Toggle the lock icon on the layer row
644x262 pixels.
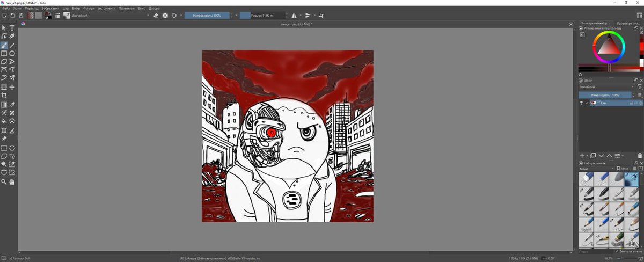pyautogui.click(x=631, y=103)
